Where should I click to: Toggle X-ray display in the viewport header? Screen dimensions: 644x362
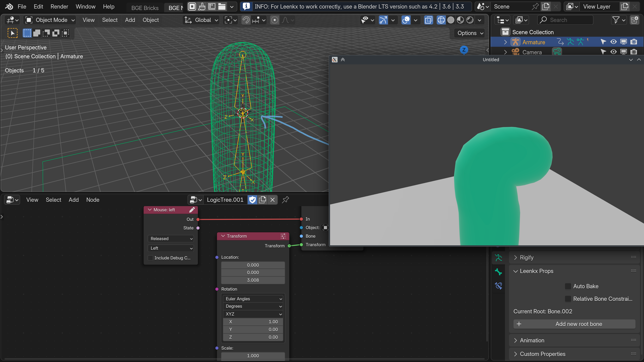pyautogui.click(x=428, y=20)
